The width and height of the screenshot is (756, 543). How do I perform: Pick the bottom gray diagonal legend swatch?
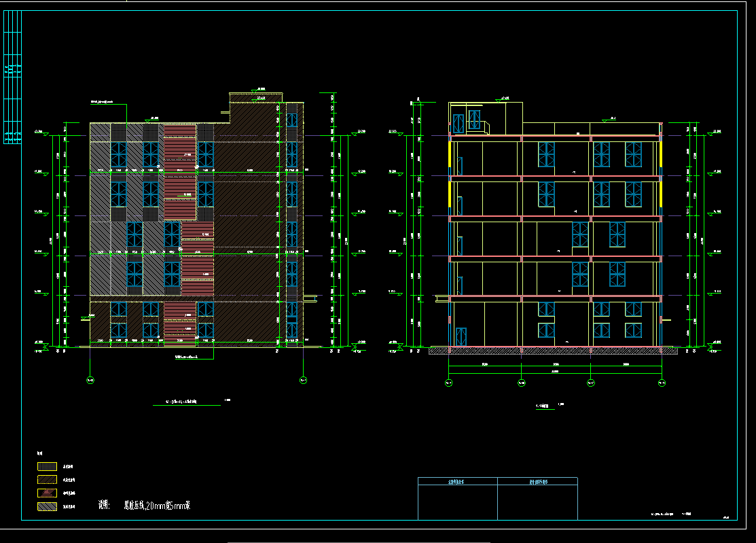tap(46, 506)
